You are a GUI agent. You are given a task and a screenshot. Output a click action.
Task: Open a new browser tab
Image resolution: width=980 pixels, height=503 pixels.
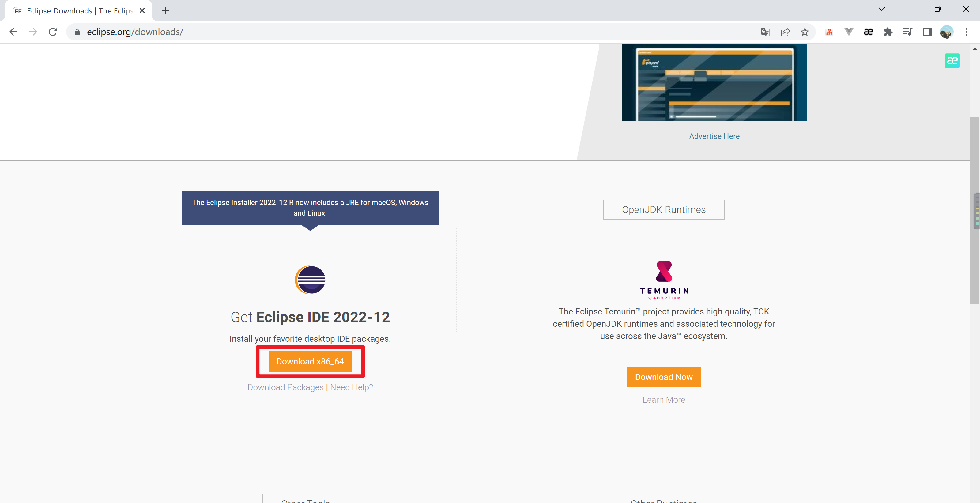coord(165,11)
